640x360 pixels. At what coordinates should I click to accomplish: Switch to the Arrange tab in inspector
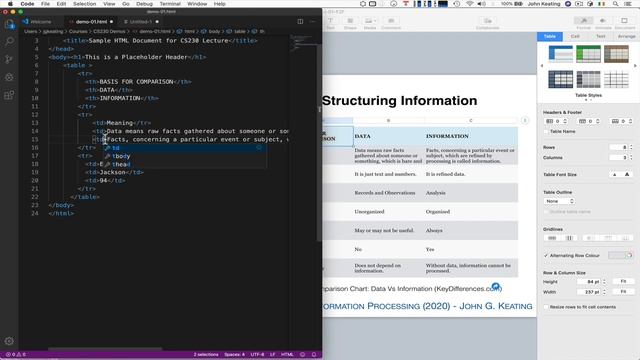(x=626, y=36)
